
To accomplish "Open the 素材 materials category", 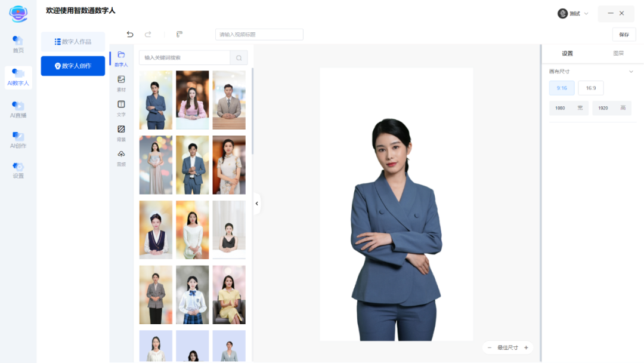I will 121,84.
